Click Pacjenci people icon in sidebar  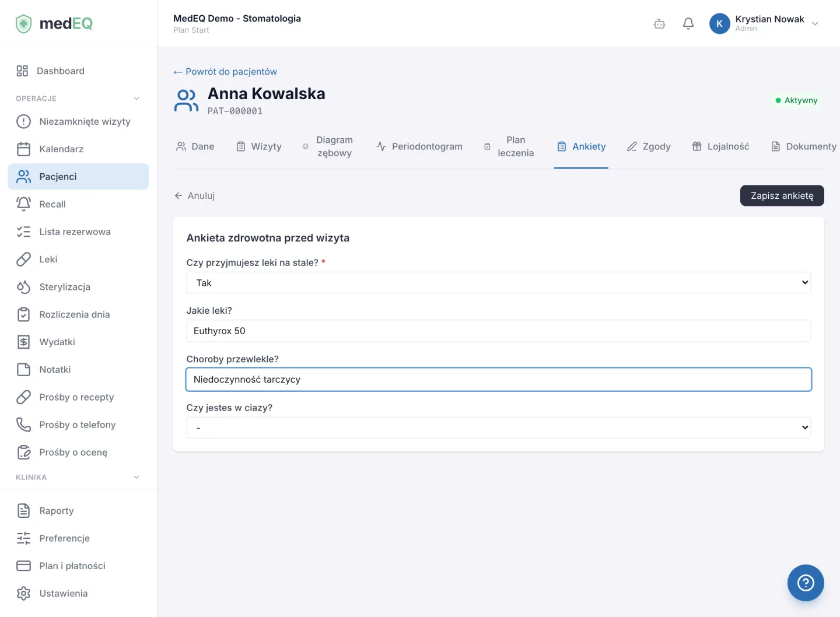23,177
